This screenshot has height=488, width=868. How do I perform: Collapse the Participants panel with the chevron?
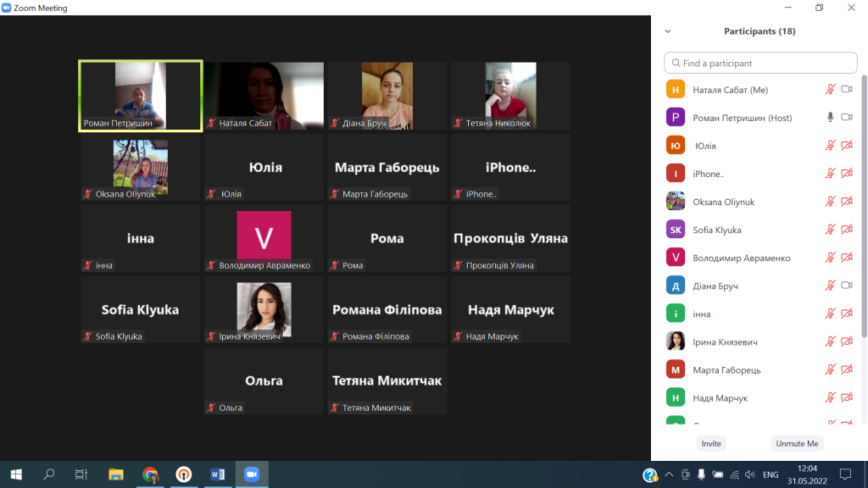(x=668, y=31)
